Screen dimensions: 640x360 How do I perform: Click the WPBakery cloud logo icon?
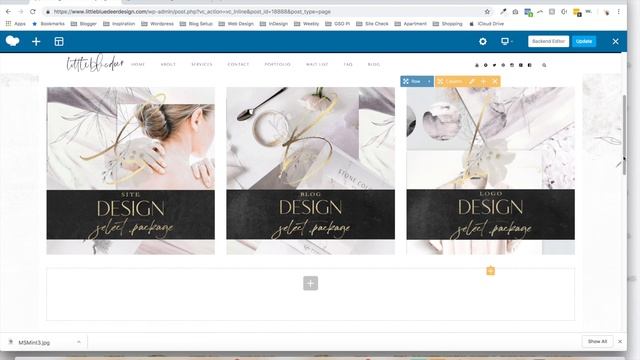(x=13, y=41)
